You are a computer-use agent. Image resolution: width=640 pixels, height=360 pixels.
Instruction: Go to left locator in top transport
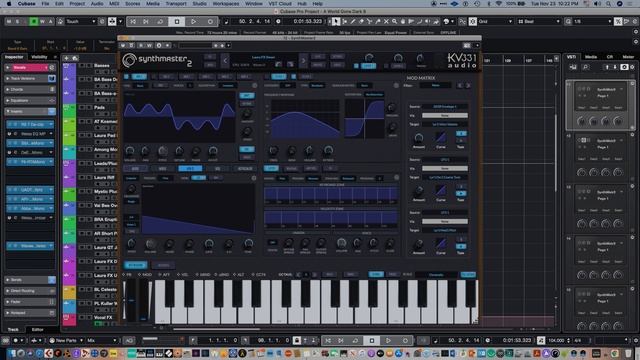click(x=133, y=21)
